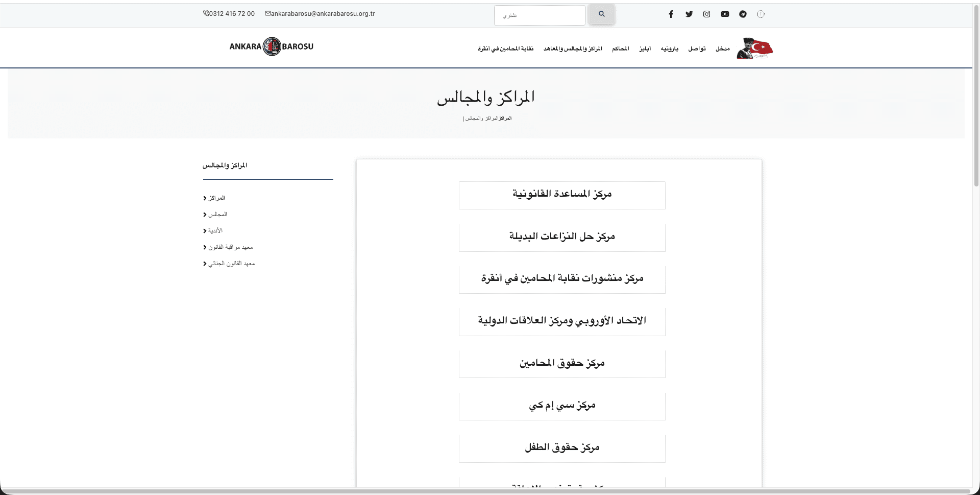The width and height of the screenshot is (980, 495).
Task: Click chevron next to معهد القانون الجنائي
Action: point(205,264)
